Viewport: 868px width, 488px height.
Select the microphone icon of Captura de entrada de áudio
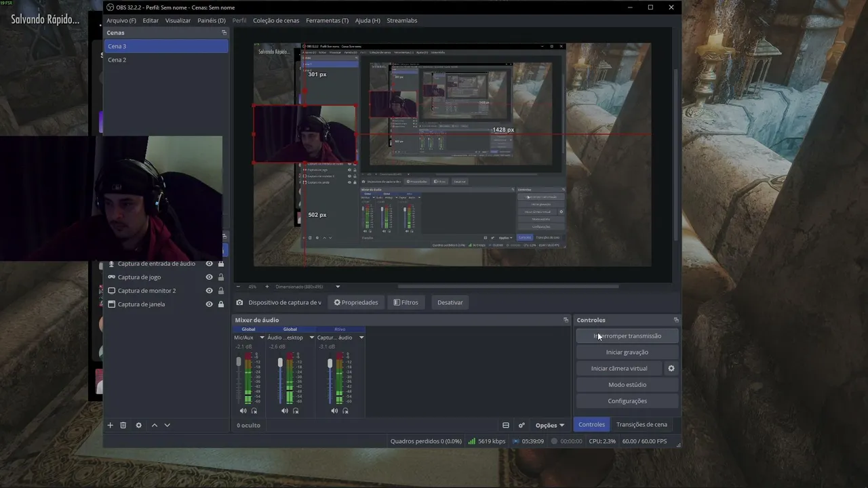(111, 264)
